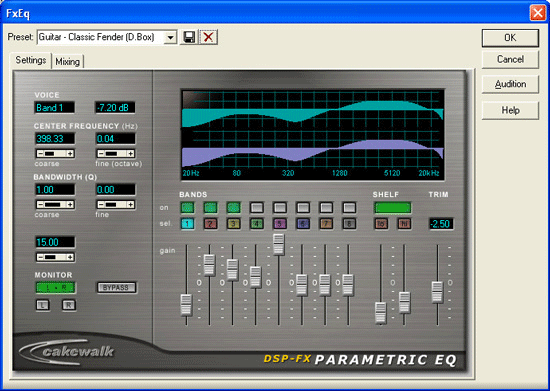Toggle band 1 on button
Viewport: 550px width, 391px height.
tap(187, 208)
